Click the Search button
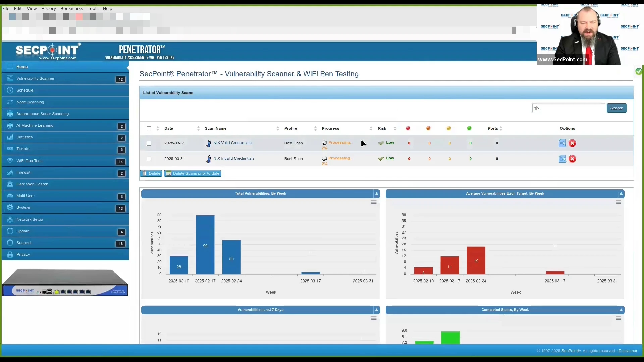Screen dimensions: 644x362 coord(616,108)
